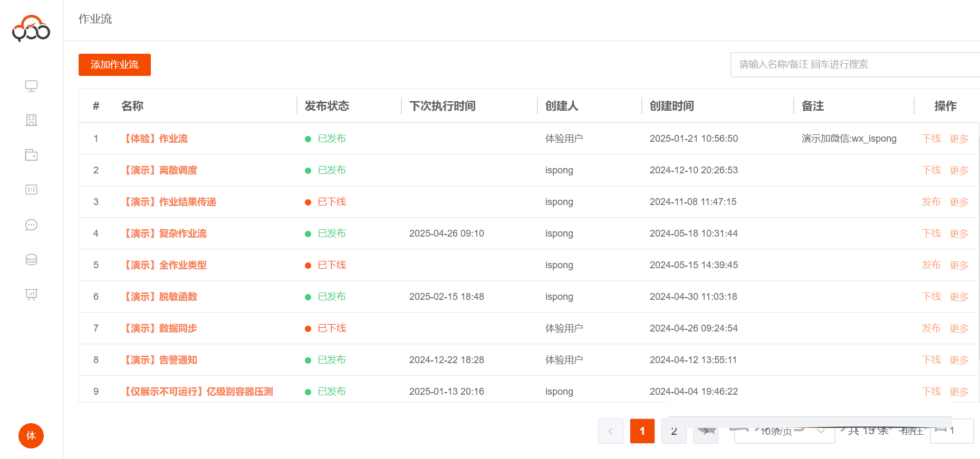Click 发布 for 【演示】作业结果传递
Image resolution: width=980 pixels, height=459 pixels.
(931, 202)
